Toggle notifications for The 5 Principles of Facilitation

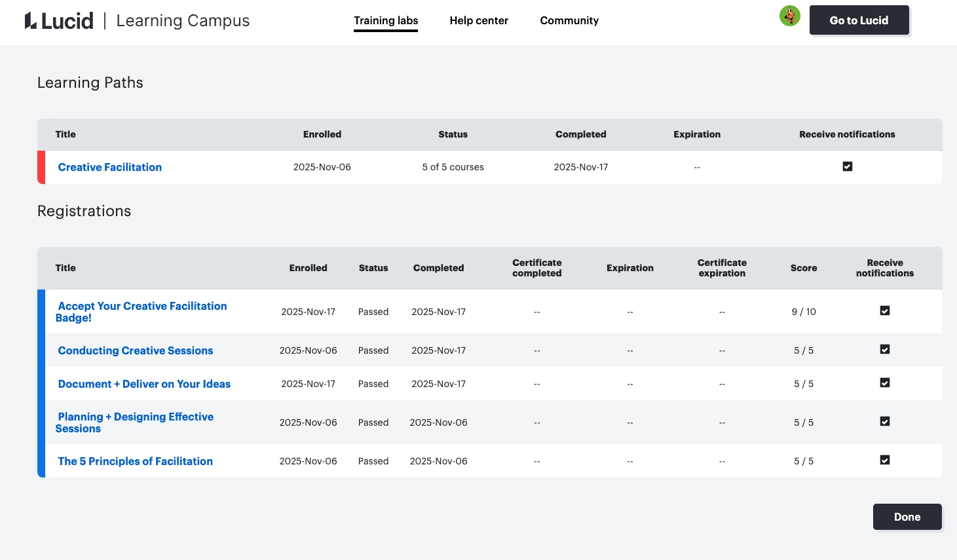tap(885, 460)
